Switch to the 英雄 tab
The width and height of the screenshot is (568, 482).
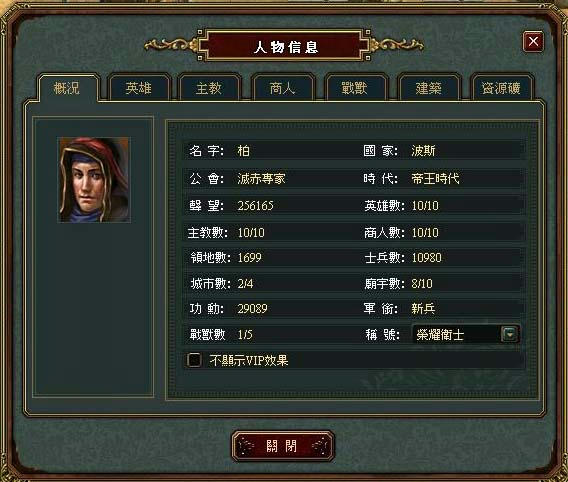(x=139, y=88)
